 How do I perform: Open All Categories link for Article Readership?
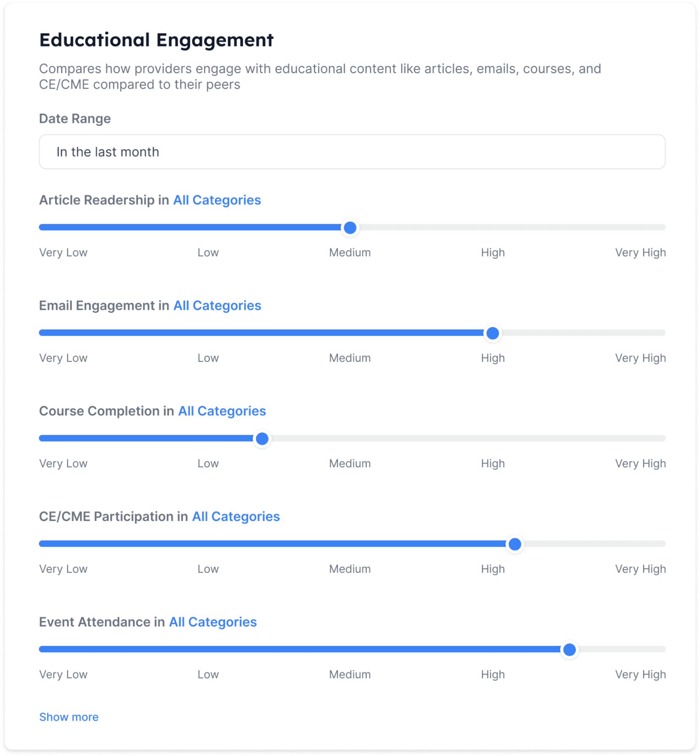coord(217,200)
